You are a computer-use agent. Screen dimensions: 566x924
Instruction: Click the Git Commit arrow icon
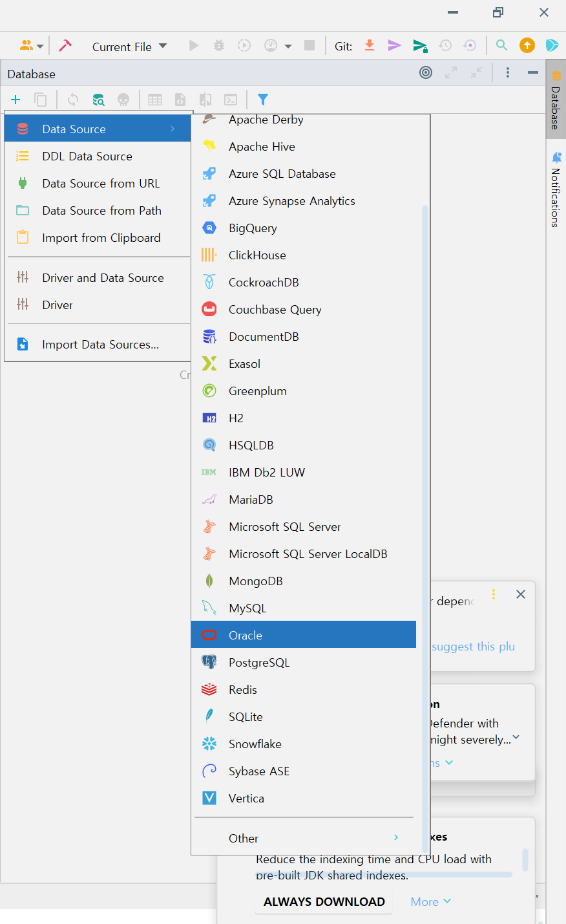coord(394,45)
